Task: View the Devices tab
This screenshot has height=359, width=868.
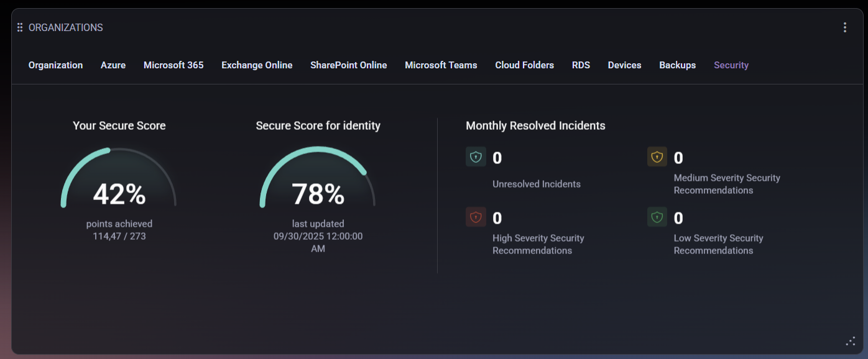Action: tap(624, 65)
